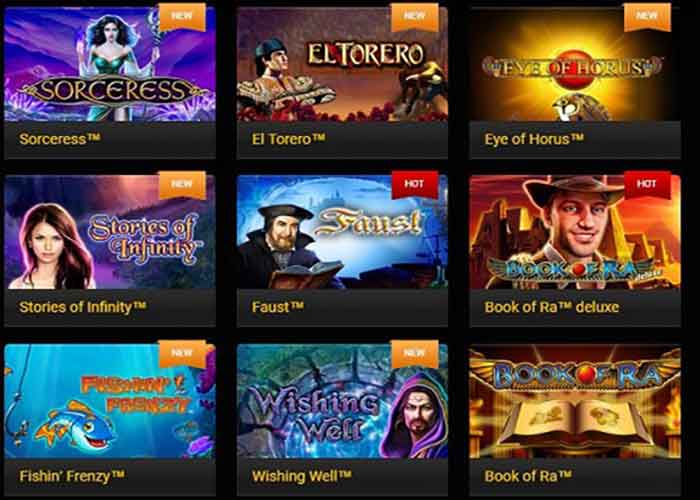
Task: Open the El Torero game artwork
Action: coord(342,64)
